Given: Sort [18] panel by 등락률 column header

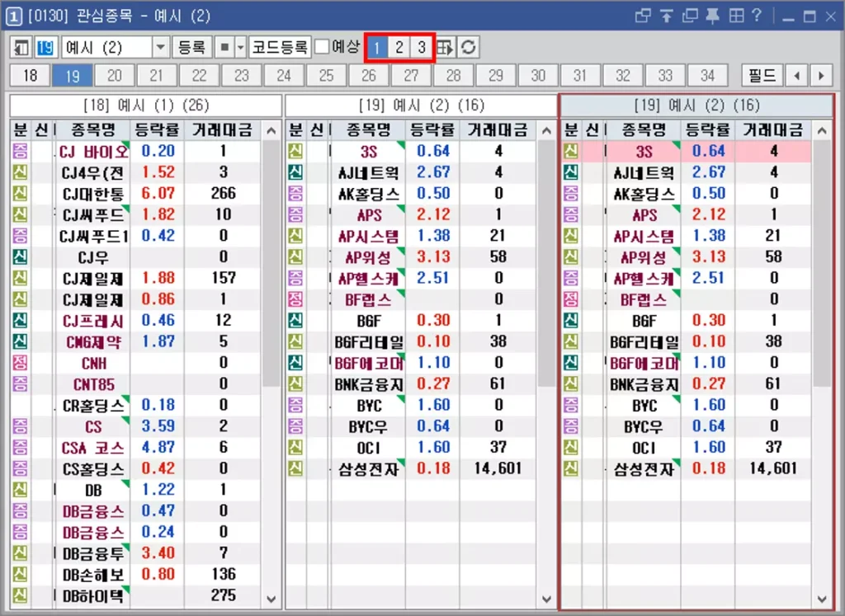Looking at the screenshot, I should 157,130.
